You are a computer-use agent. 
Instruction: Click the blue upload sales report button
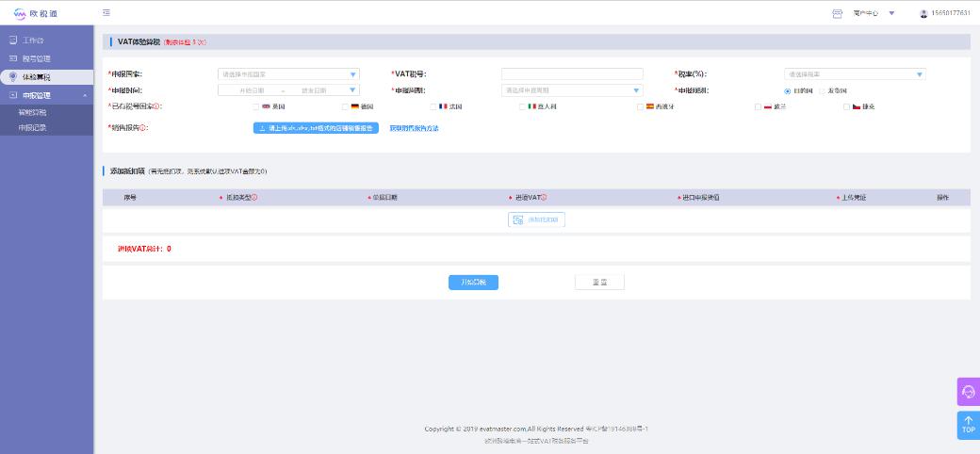(x=316, y=128)
